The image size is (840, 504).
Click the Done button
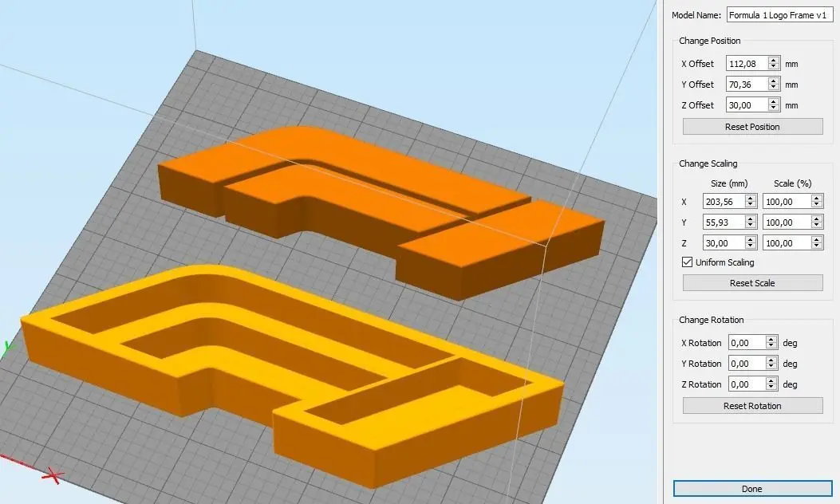pos(752,489)
